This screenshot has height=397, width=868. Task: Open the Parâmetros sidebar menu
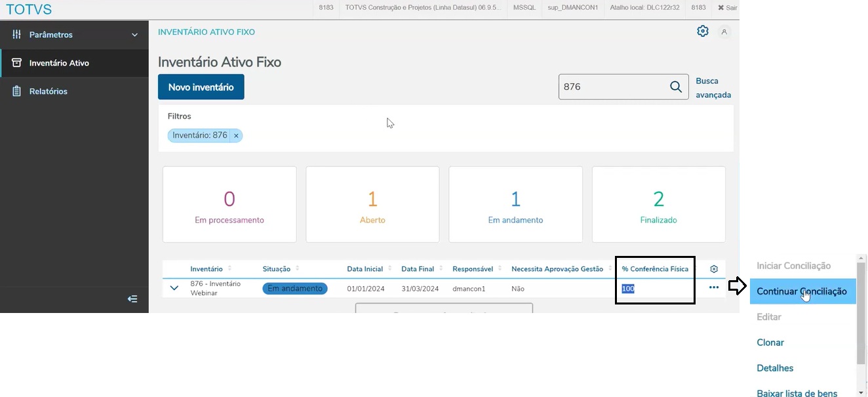pyautogui.click(x=74, y=35)
